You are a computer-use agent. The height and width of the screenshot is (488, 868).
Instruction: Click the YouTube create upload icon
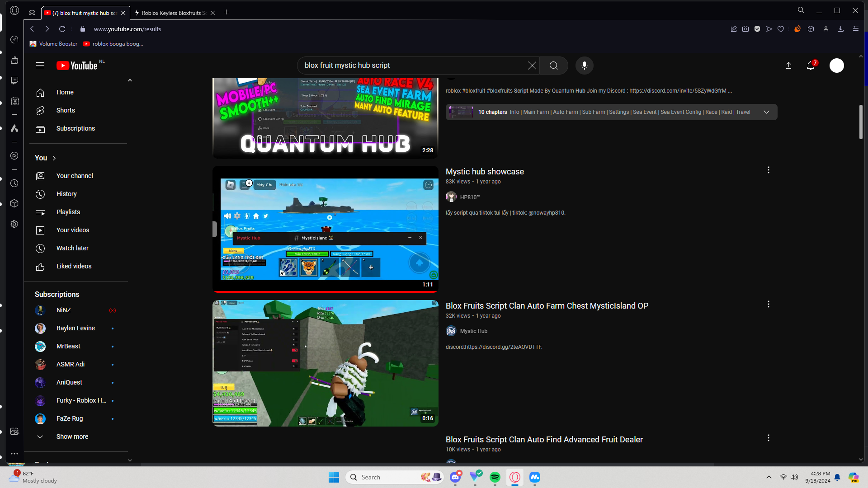788,66
